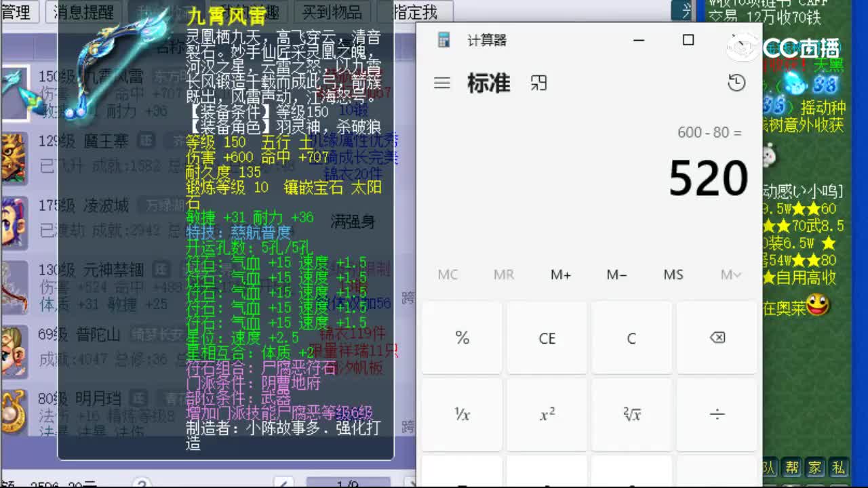The image size is (868, 488).
Task: Click the square root key
Action: click(631, 415)
